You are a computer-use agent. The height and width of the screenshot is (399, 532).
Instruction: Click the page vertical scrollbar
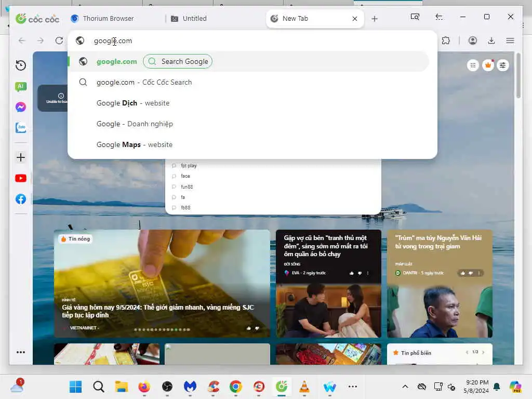(x=518, y=75)
